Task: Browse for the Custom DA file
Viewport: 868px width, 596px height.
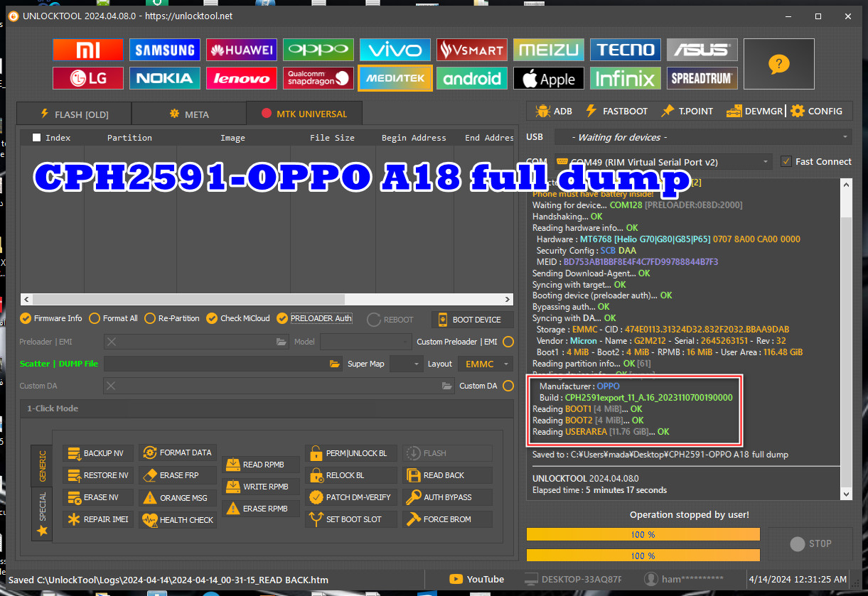Action: click(447, 386)
